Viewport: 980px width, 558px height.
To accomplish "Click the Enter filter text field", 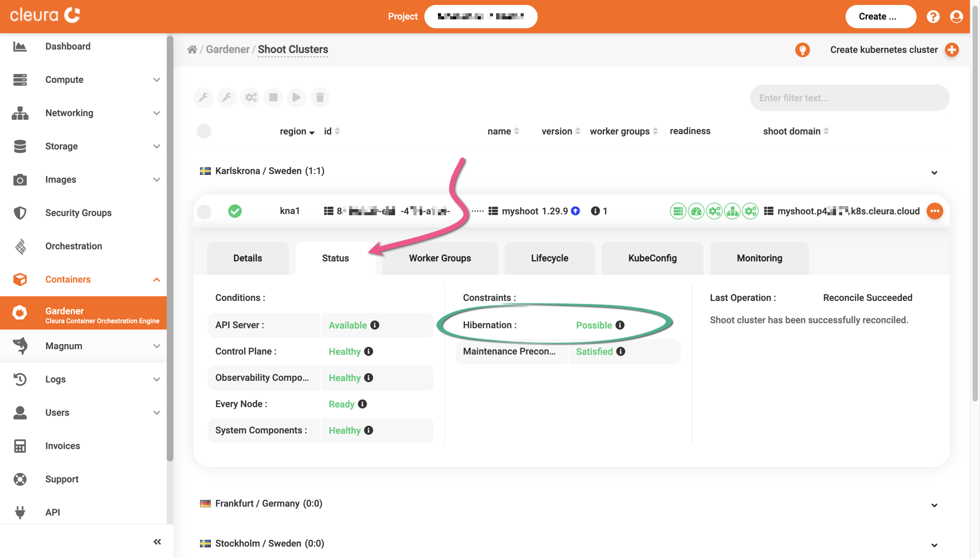I will coord(849,98).
